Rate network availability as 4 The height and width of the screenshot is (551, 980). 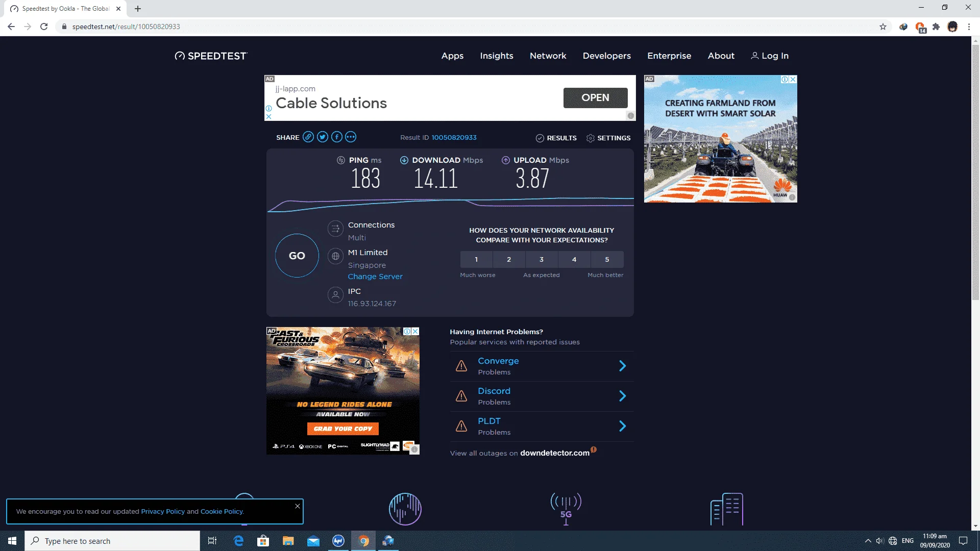pyautogui.click(x=574, y=259)
